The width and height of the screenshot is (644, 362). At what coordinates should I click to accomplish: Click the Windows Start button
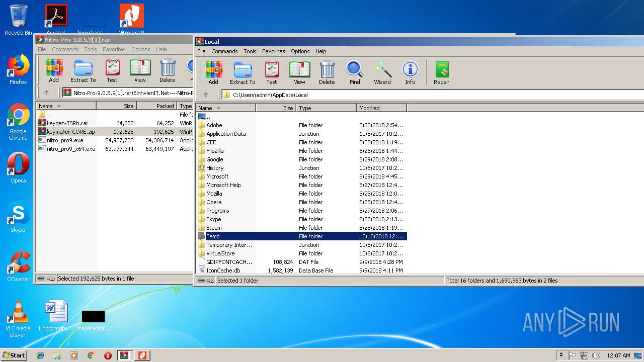[x=14, y=355]
